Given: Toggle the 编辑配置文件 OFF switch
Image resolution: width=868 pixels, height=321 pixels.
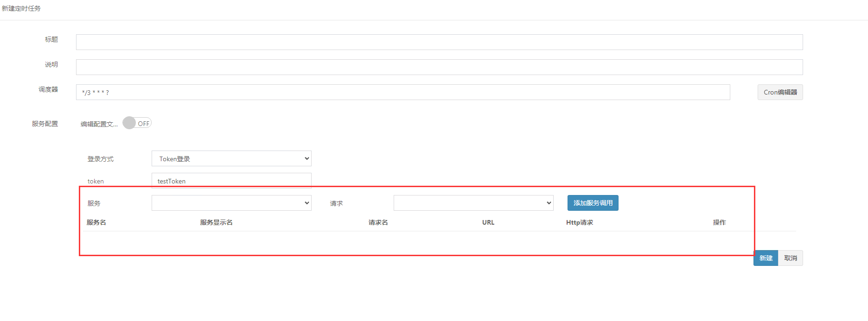Looking at the screenshot, I should (x=137, y=123).
